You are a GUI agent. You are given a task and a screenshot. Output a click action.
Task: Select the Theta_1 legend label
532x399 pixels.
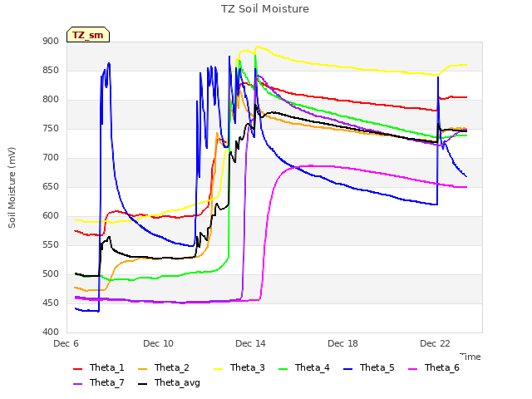tap(107, 367)
